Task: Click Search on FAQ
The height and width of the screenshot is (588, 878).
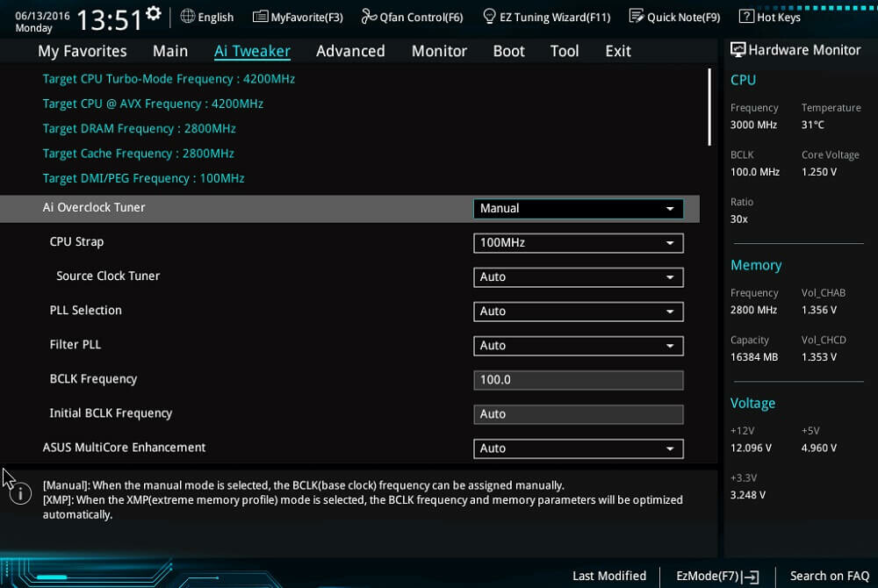Action: point(830,576)
